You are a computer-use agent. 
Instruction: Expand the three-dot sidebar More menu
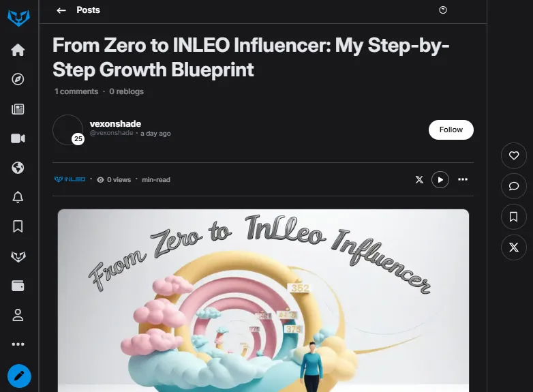point(18,344)
